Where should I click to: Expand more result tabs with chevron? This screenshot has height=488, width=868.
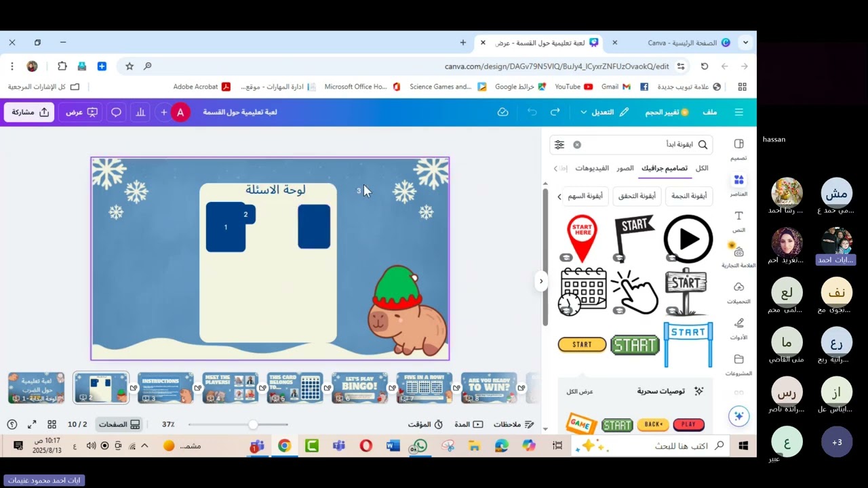[x=555, y=168]
